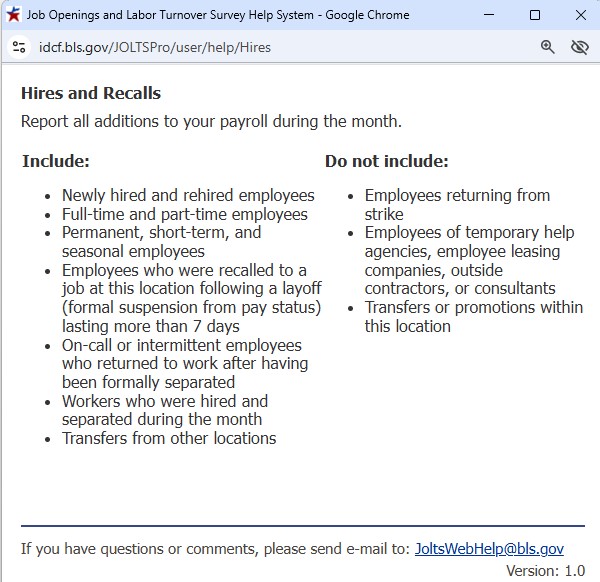Maximize the JOLTS help window

535,15
